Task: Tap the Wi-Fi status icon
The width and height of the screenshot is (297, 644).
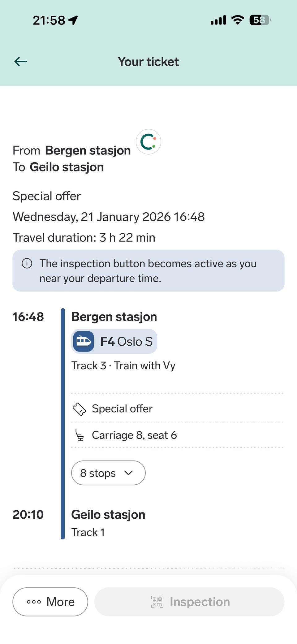Action: [x=238, y=20]
